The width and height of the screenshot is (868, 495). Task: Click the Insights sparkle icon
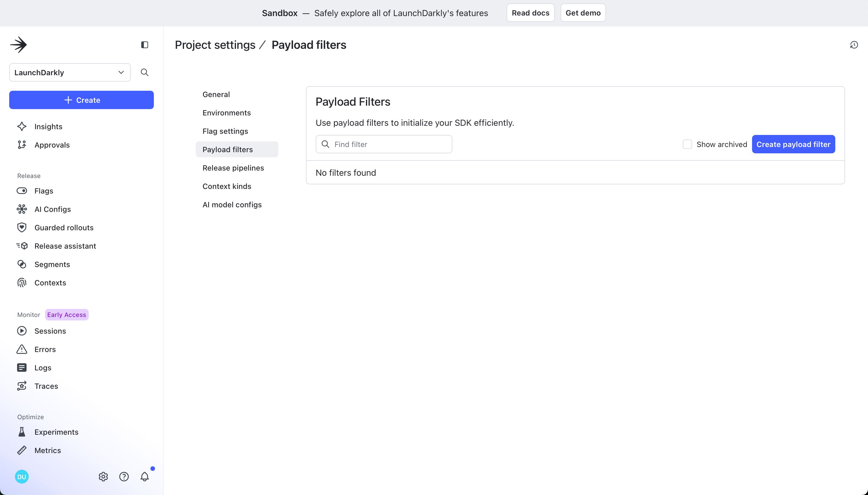tap(22, 126)
